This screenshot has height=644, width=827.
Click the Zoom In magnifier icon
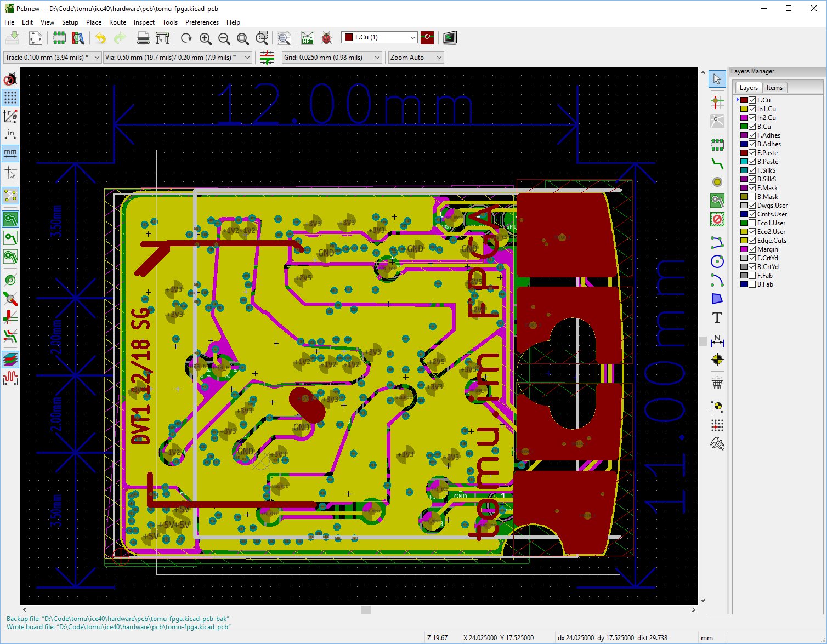205,38
